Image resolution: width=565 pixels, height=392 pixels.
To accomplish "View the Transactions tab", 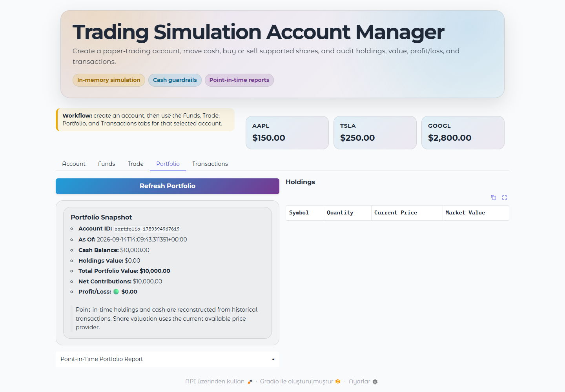I will pyautogui.click(x=210, y=164).
